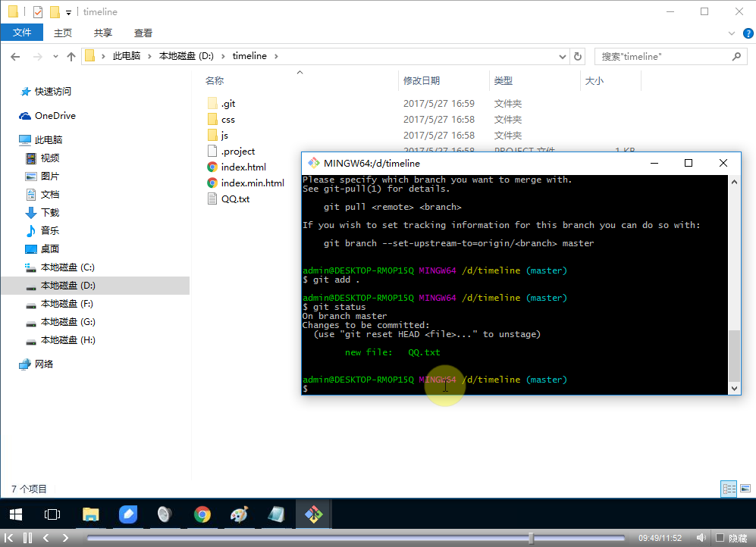Go up one folder level
This screenshot has width=756, height=547.
coord(71,56)
